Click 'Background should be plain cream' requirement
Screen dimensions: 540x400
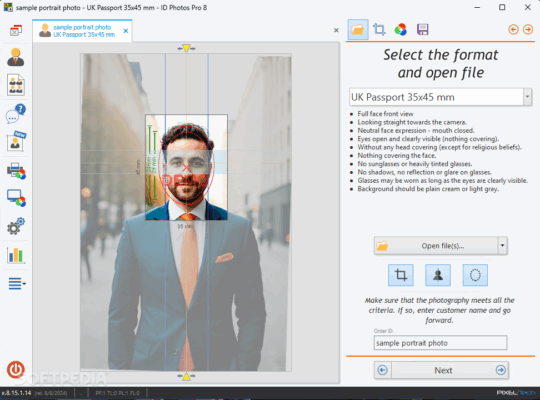click(x=428, y=189)
